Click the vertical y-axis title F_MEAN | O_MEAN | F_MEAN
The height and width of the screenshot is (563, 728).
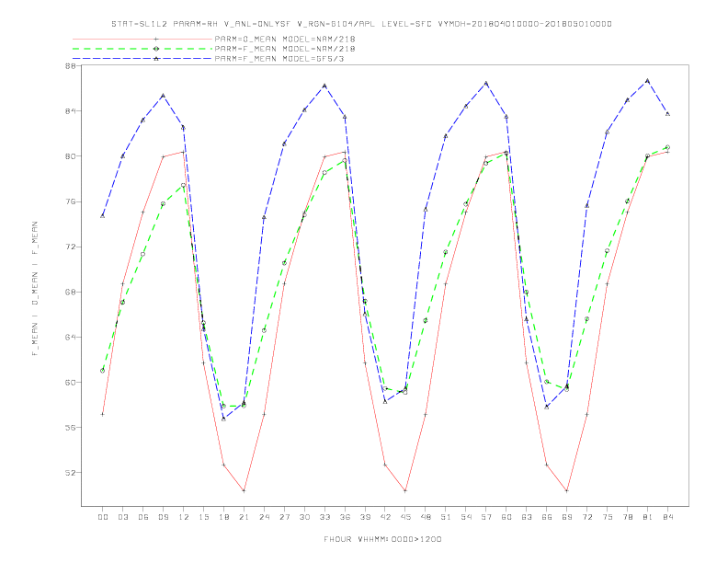pos(35,289)
